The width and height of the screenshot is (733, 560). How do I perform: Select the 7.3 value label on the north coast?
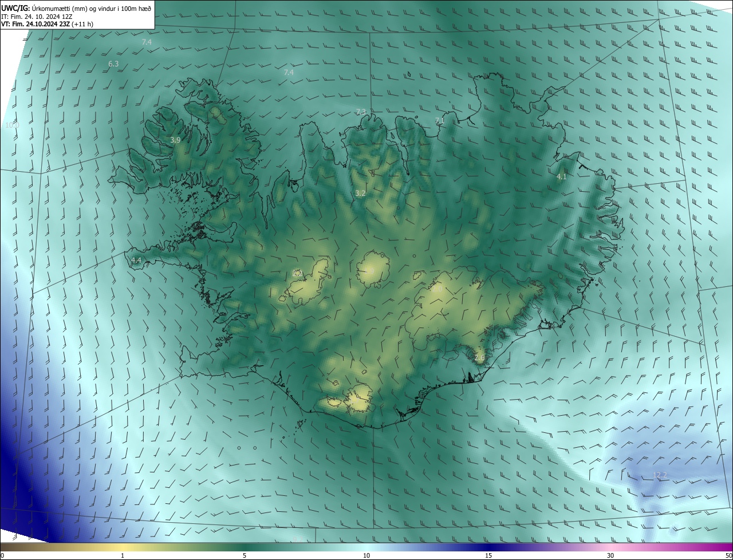361,112
